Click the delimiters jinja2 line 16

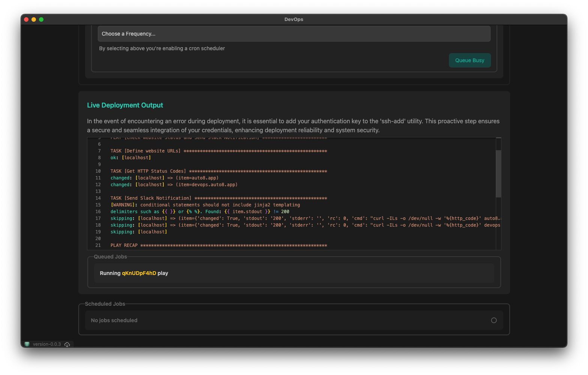(200, 212)
